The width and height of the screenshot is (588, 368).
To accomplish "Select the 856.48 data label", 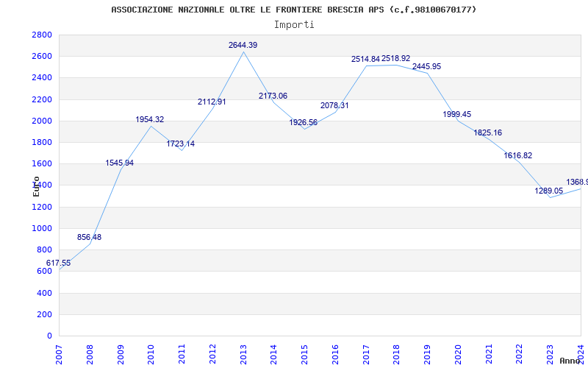I will click(x=89, y=237).
